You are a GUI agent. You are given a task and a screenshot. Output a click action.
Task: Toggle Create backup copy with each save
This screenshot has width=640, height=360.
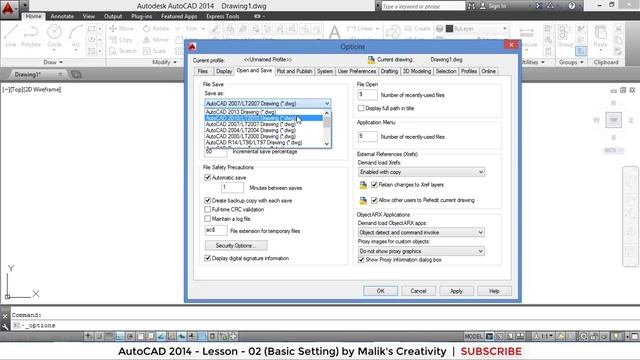coord(207,200)
